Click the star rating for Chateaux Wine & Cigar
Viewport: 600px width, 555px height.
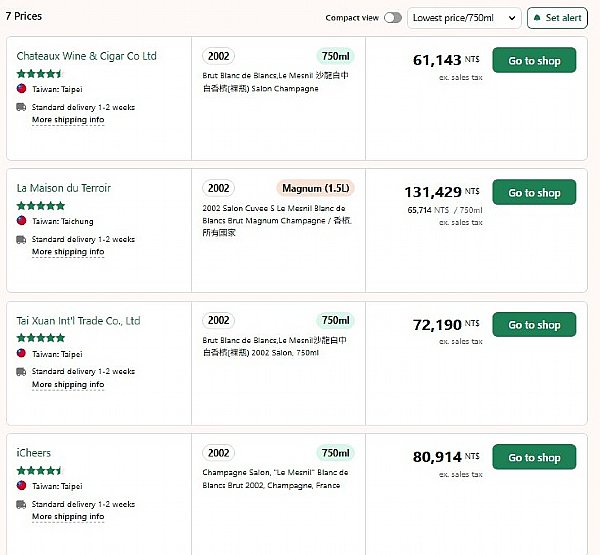pos(39,73)
